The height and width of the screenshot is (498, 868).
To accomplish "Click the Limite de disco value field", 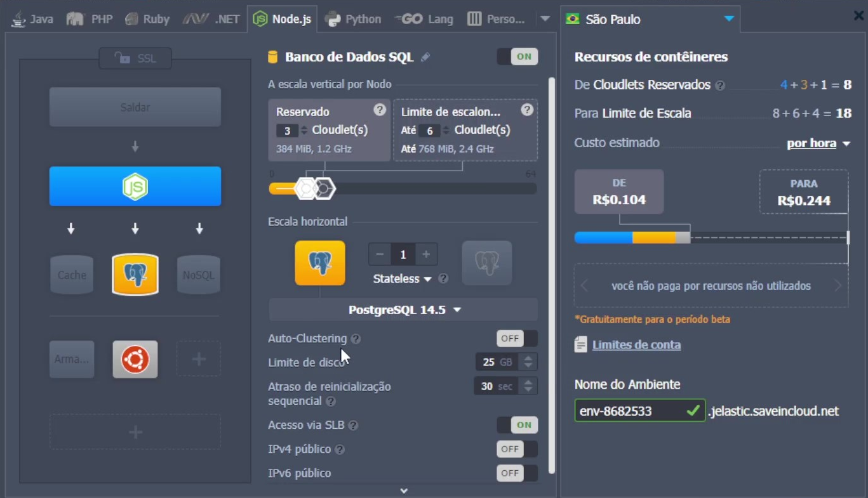I will tap(497, 362).
